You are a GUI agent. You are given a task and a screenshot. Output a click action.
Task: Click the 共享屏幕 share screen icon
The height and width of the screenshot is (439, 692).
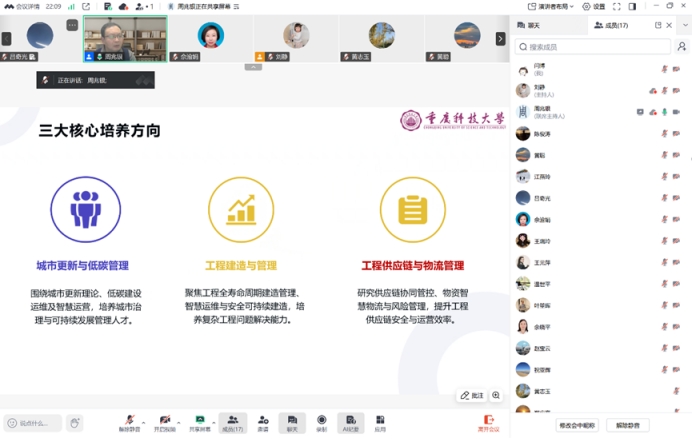[x=201, y=421]
